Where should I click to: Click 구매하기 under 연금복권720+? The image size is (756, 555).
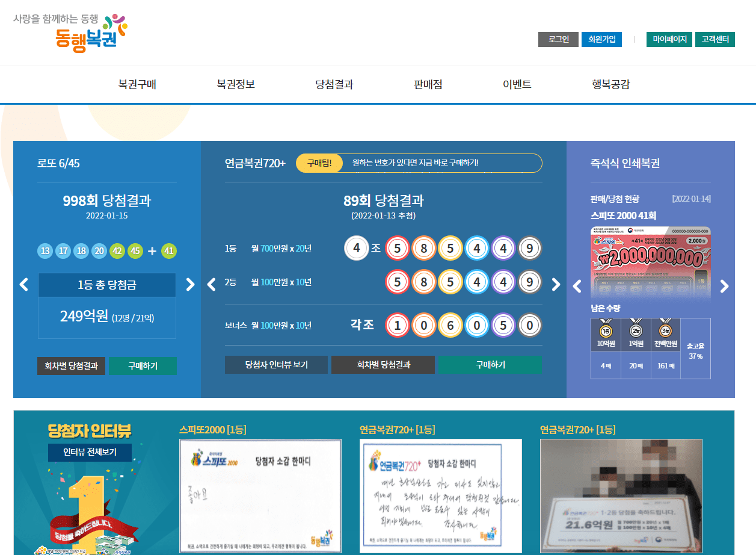pos(490,365)
